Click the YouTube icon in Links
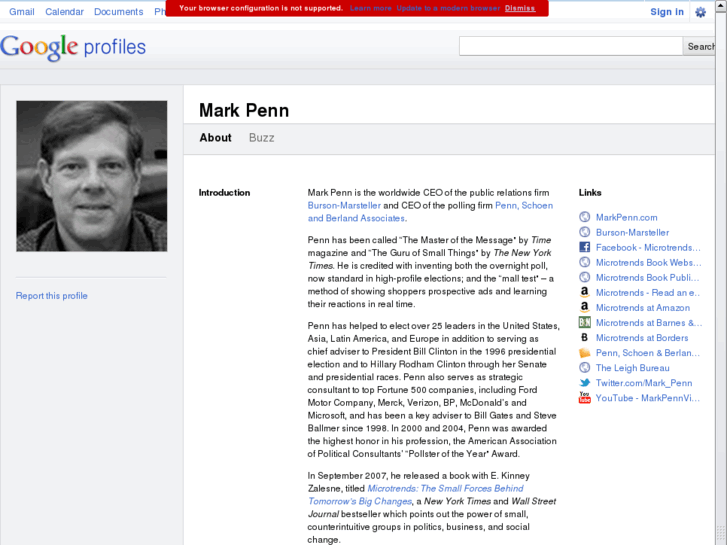Screen dimensions: 727x545 tap(585, 398)
